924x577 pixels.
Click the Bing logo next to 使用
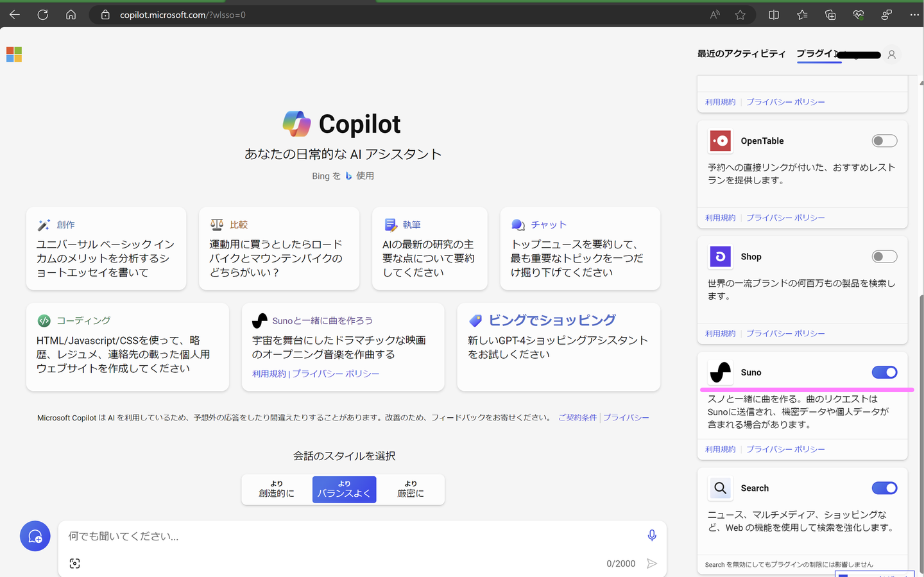pyautogui.click(x=348, y=176)
